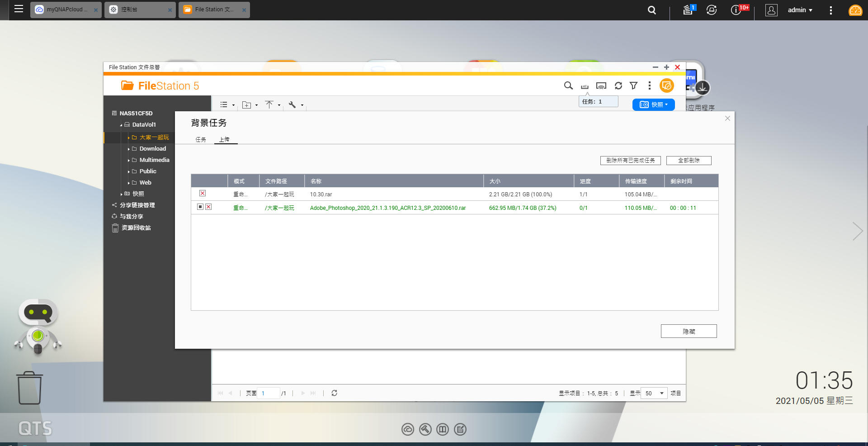Open the smart filter funnel icon
Viewport: 868px width, 446px height.
tap(633, 85)
